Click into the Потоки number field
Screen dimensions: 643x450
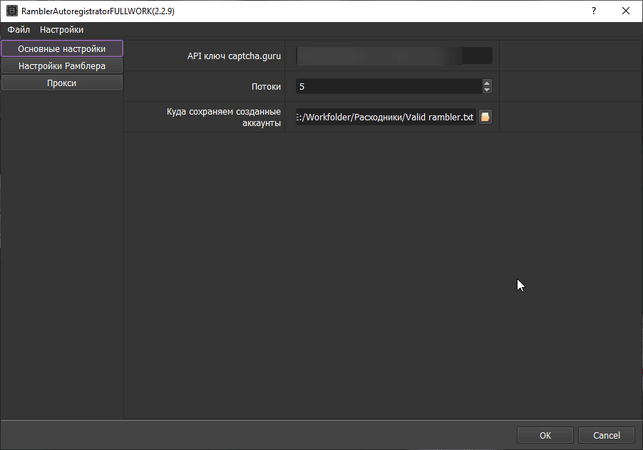point(387,87)
